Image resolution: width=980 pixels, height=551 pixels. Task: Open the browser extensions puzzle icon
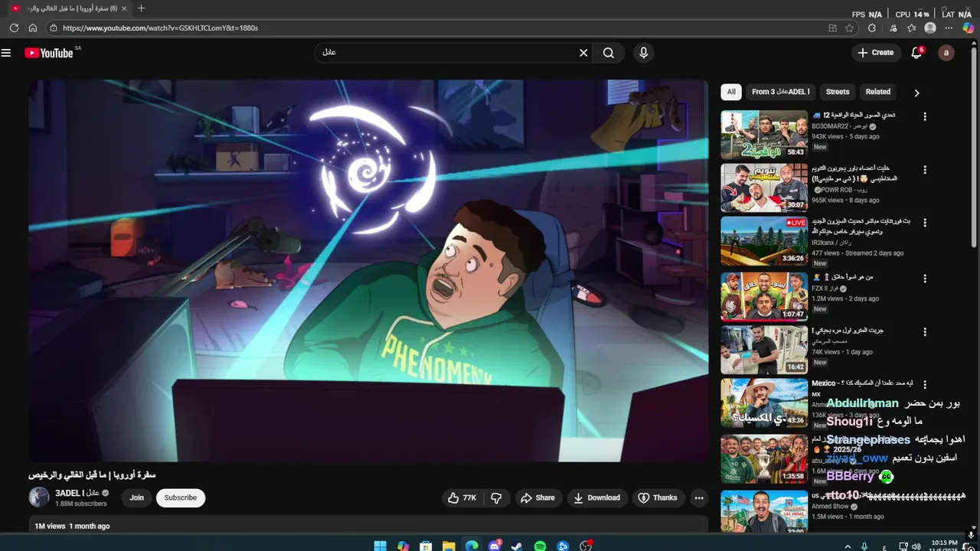coord(871,28)
